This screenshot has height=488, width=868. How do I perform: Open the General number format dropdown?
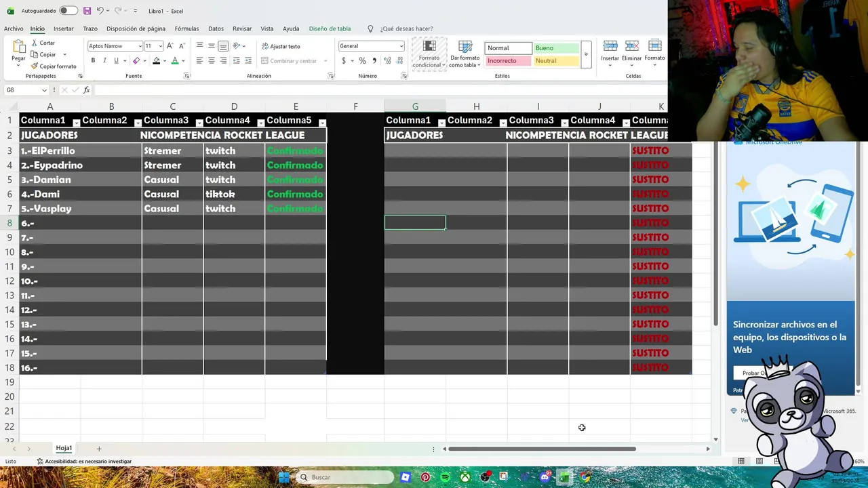coord(401,46)
